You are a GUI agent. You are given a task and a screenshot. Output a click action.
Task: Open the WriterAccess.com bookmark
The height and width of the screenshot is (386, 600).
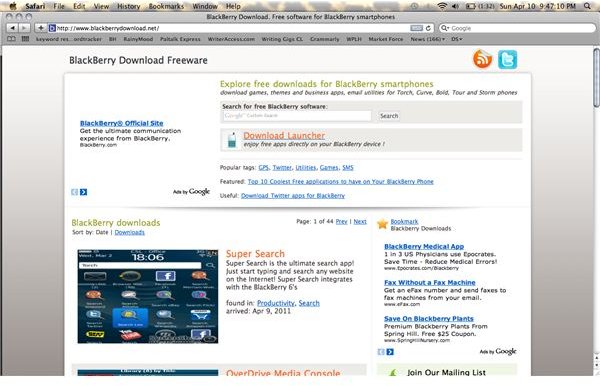pyautogui.click(x=231, y=39)
